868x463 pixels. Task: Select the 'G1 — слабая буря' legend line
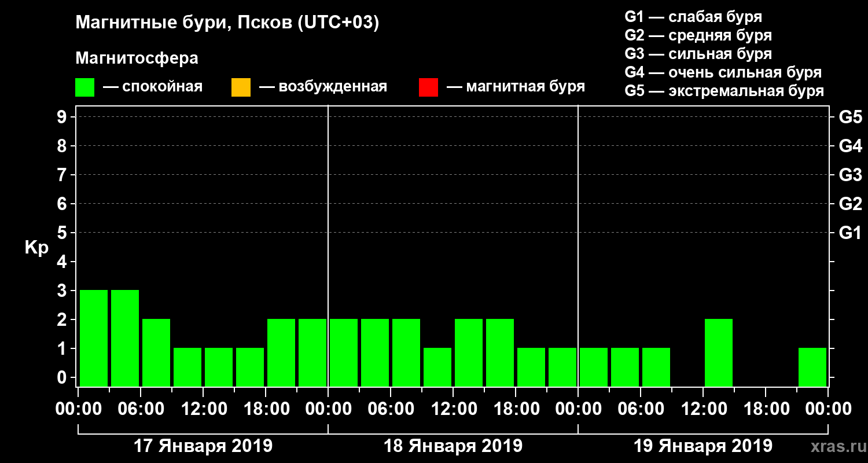(693, 17)
